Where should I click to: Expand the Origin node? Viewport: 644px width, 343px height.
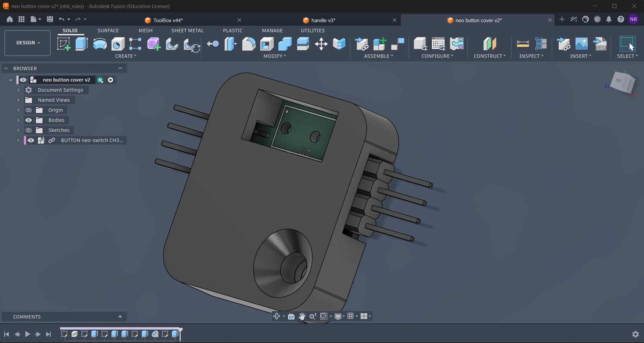[x=18, y=110]
